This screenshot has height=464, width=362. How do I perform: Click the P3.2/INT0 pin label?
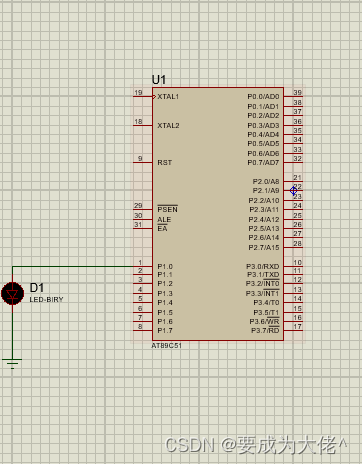click(x=262, y=283)
